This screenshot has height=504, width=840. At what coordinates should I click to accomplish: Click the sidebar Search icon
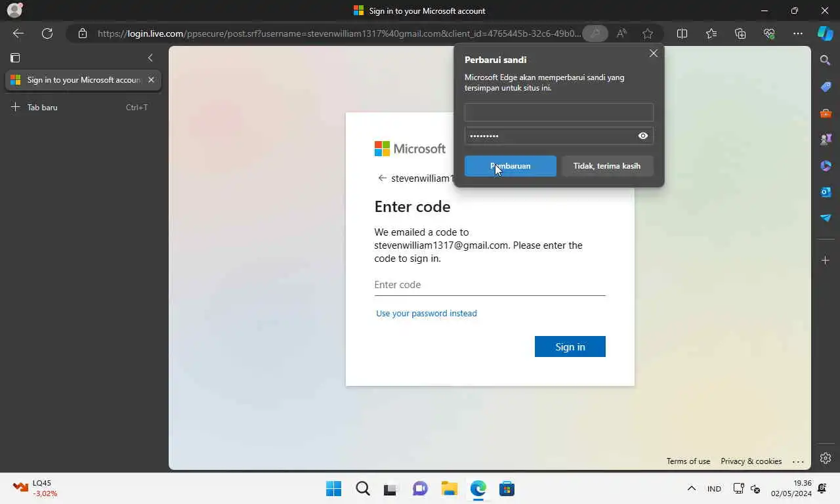click(826, 60)
